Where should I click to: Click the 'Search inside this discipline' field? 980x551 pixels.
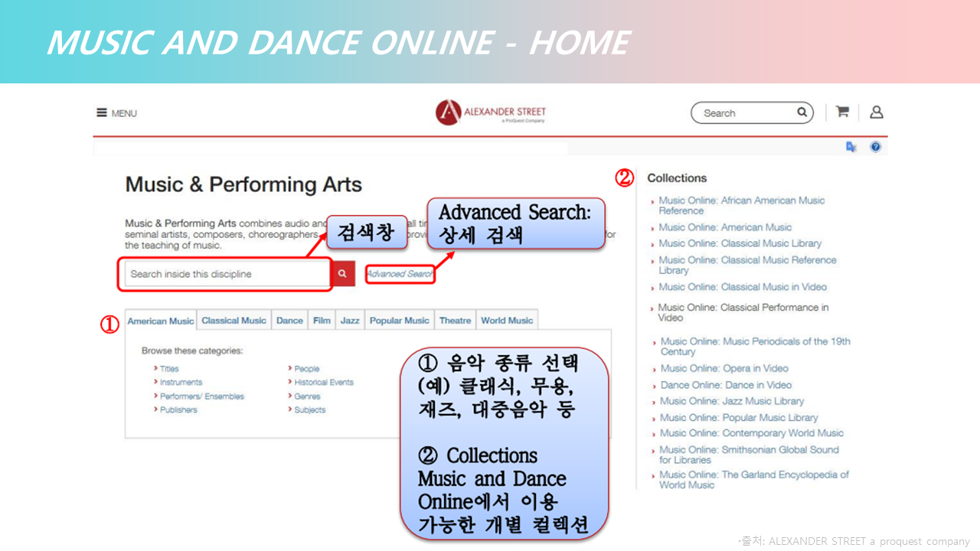(227, 274)
